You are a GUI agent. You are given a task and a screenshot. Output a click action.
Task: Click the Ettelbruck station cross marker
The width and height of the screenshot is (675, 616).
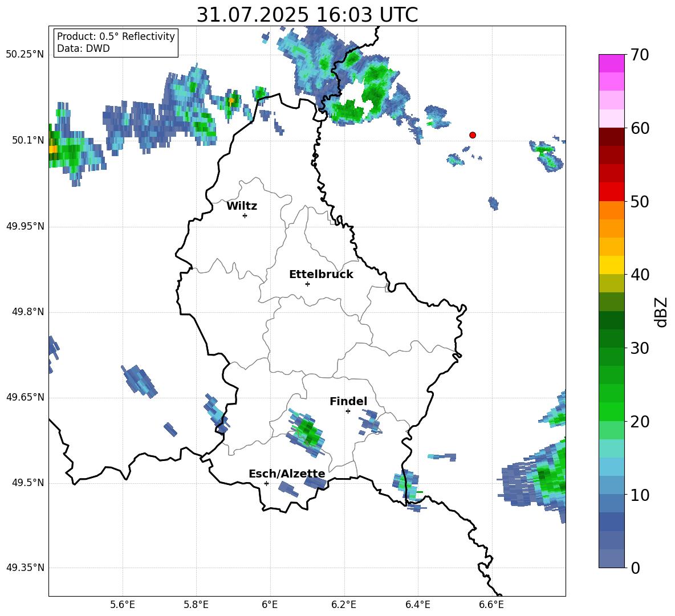307,284
